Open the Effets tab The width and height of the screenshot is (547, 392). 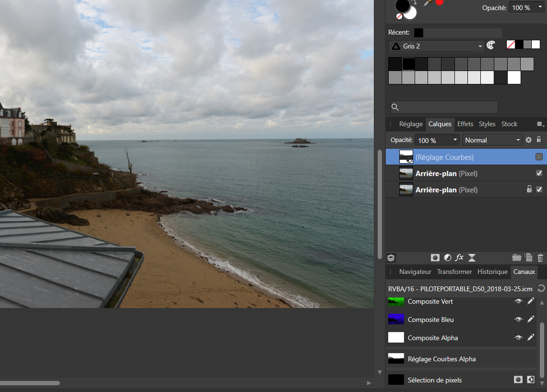click(465, 124)
